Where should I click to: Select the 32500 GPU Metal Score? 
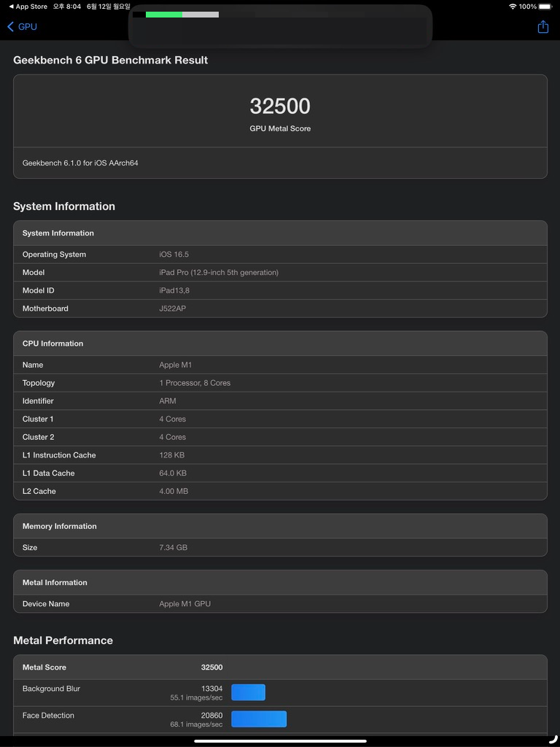pyautogui.click(x=280, y=106)
